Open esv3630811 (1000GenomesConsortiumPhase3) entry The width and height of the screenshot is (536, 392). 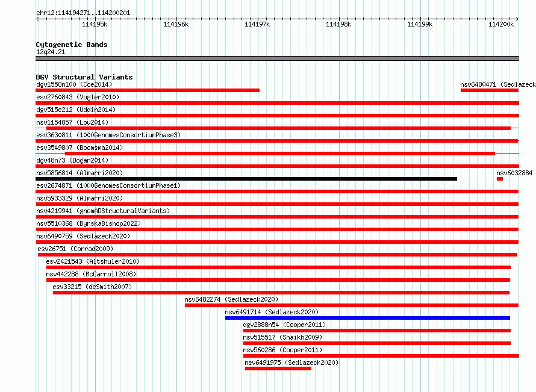click(x=108, y=135)
